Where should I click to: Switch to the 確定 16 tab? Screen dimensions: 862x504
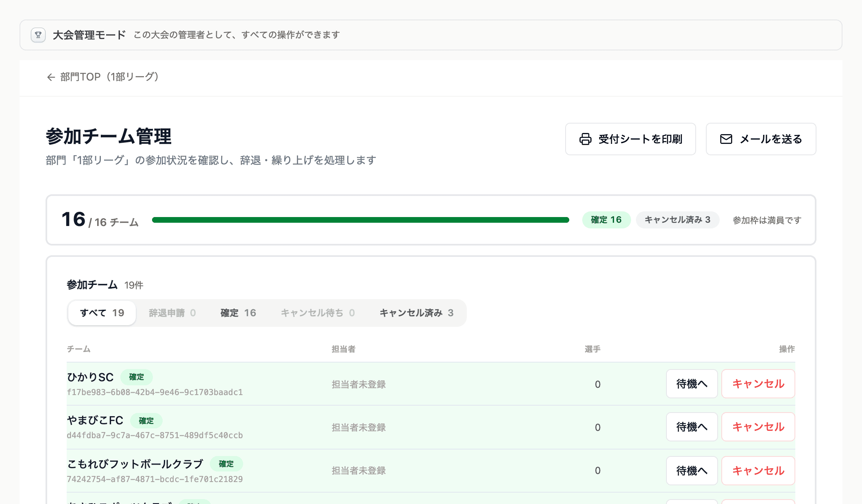click(238, 313)
